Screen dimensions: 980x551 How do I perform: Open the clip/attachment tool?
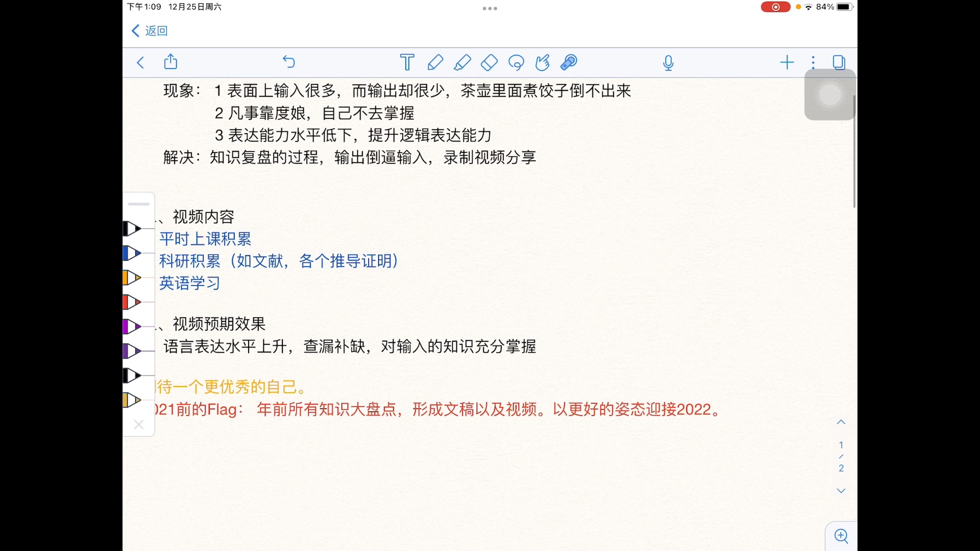point(569,62)
